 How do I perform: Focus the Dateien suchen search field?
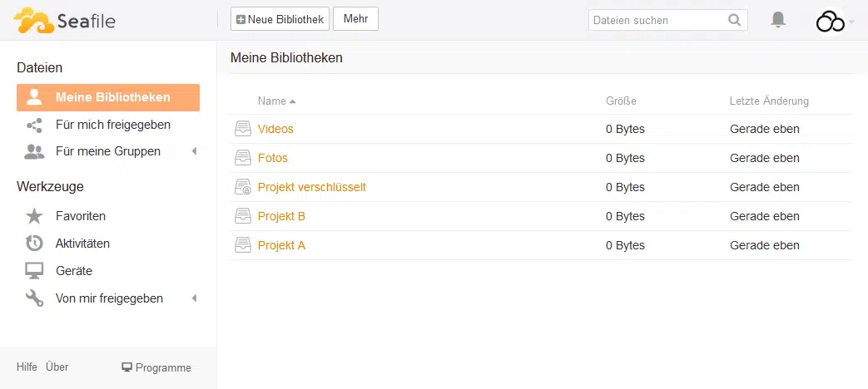(x=657, y=21)
